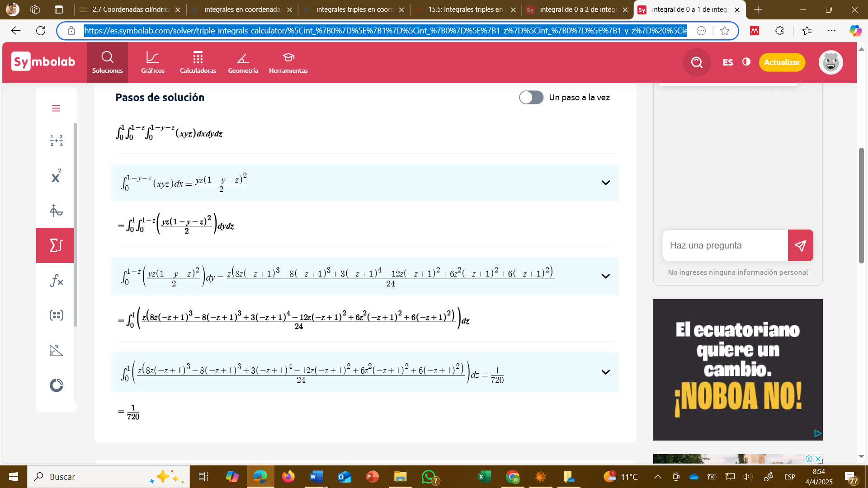Open the browser settings three-dots menu
This screenshot has width=868, height=488.
[x=831, y=31]
